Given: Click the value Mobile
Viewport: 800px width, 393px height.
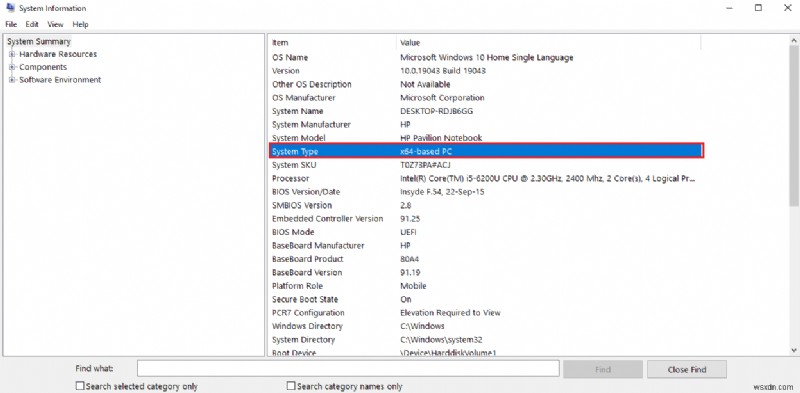Looking at the screenshot, I should click(413, 286).
